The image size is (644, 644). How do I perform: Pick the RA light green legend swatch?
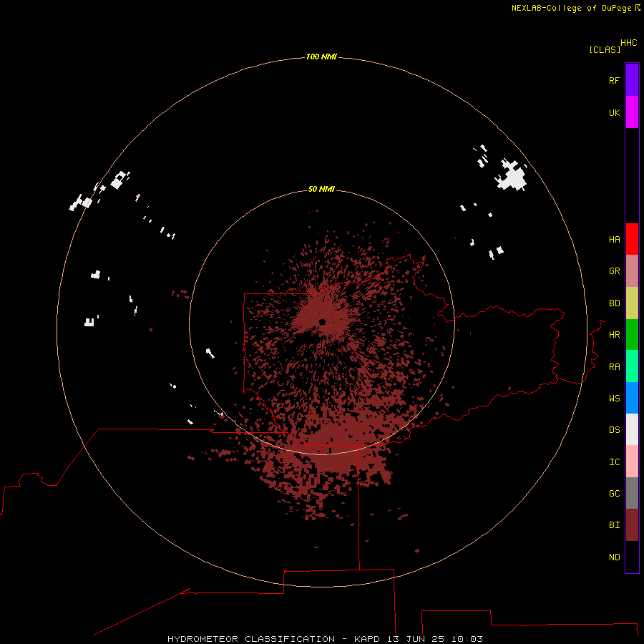pyautogui.click(x=632, y=366)
